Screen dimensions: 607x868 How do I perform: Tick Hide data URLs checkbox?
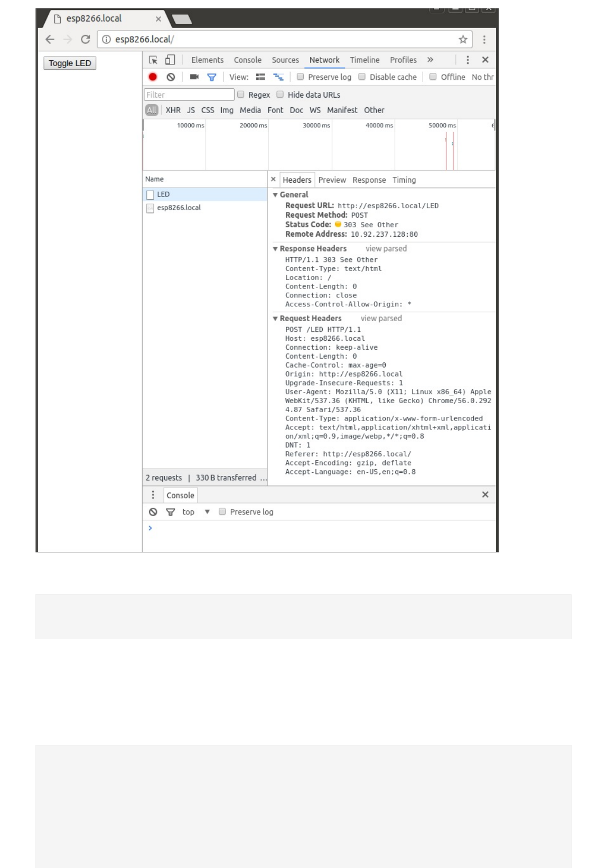(281, 95)
